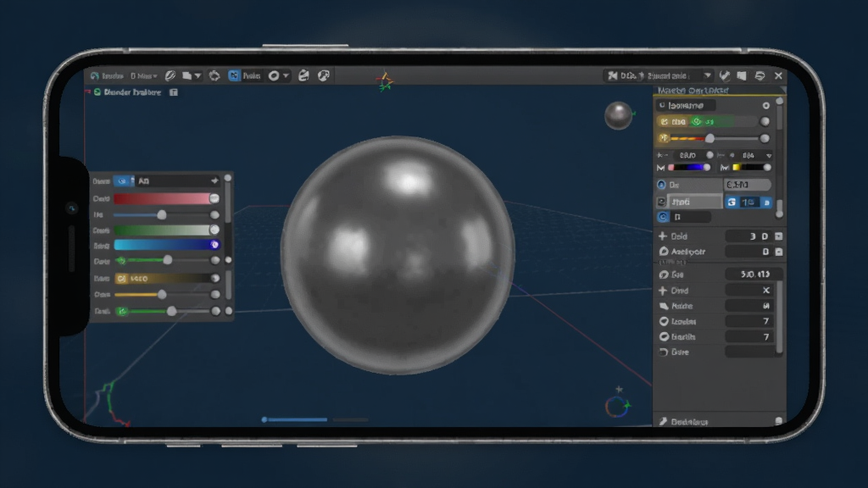Click the blue G icon button in the right panel

732,202
